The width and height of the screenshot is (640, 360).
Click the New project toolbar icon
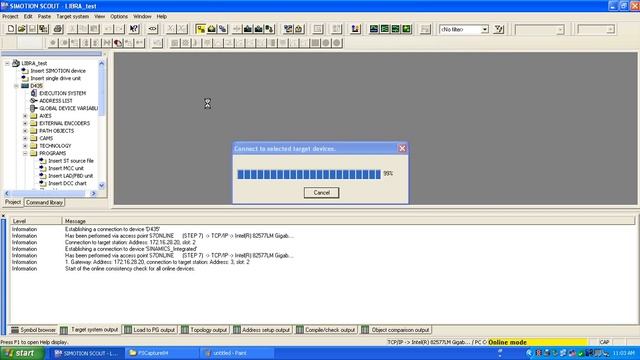pos(11,29)
